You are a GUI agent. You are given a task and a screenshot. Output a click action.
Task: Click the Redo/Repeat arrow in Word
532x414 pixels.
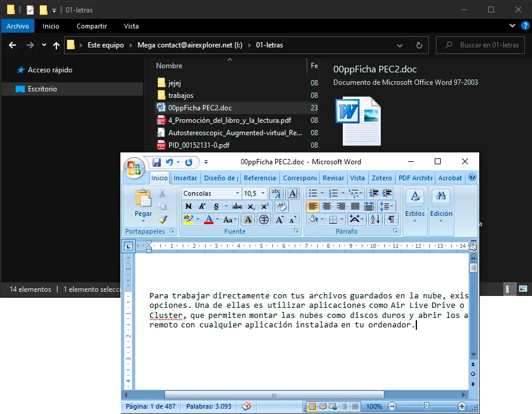click(189, 162)
